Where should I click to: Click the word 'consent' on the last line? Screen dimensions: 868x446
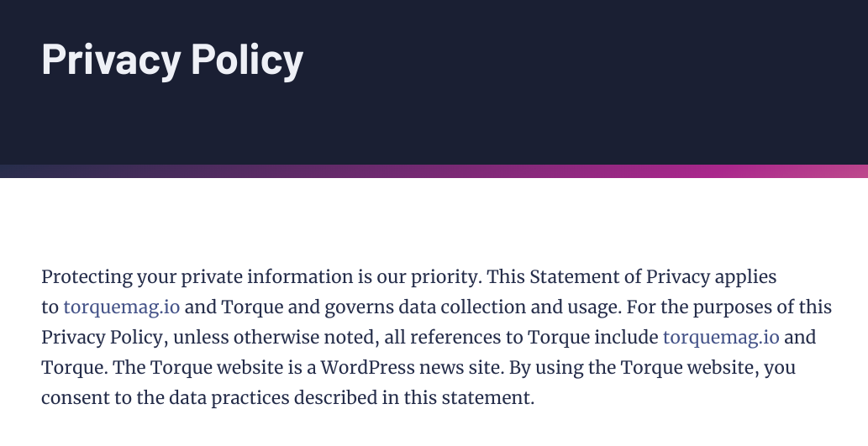76,398
